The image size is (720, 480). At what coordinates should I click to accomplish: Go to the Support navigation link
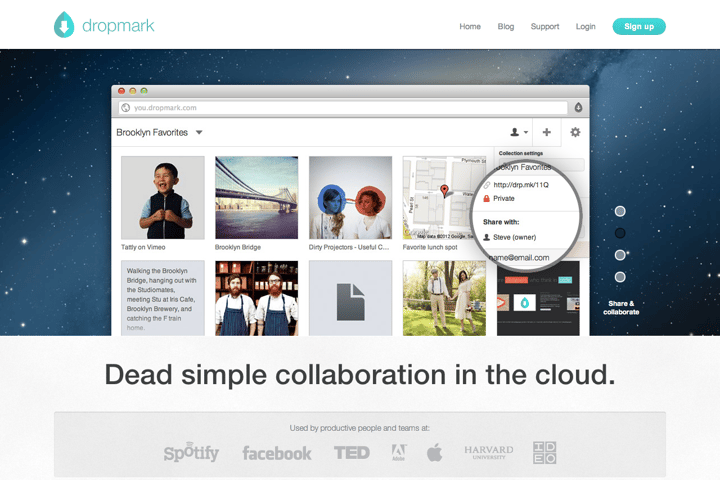coord(545,27)
